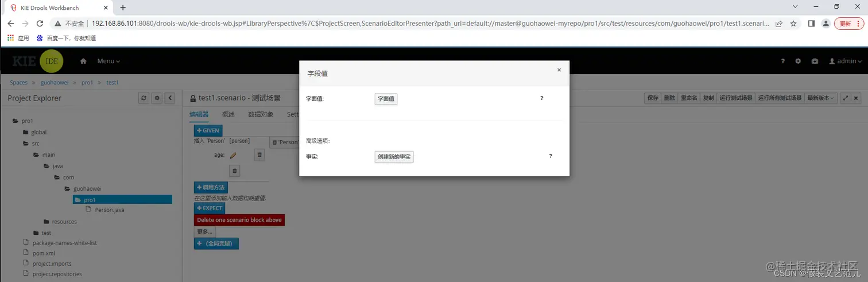Collapse the src folder
Viewport: 868px width, 282px height.
pyautogui.click(x=31, y=144)
